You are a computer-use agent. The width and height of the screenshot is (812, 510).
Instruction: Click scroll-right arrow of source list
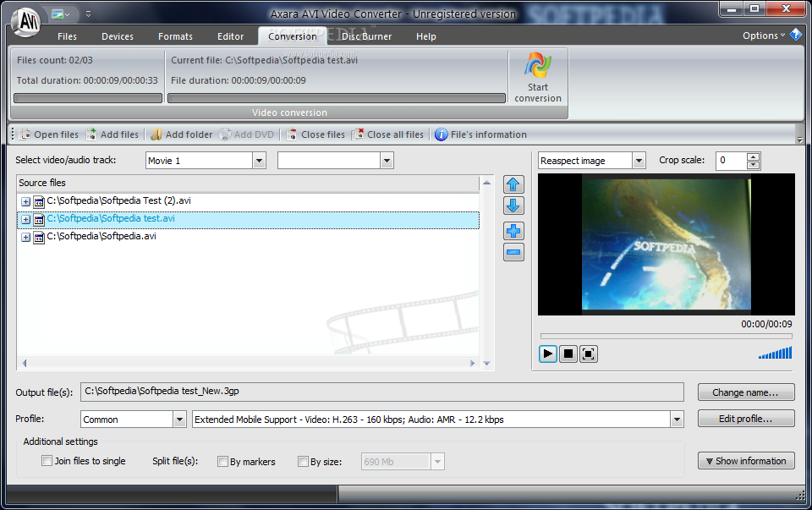pyautogui.click(x=472, y=364)
